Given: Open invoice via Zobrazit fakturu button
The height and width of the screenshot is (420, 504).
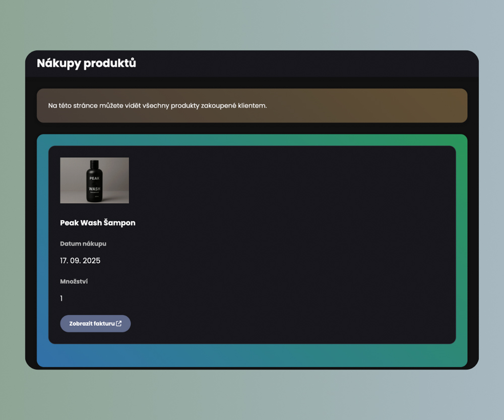Looking at the screenshot, I should [x=92, y=324].
